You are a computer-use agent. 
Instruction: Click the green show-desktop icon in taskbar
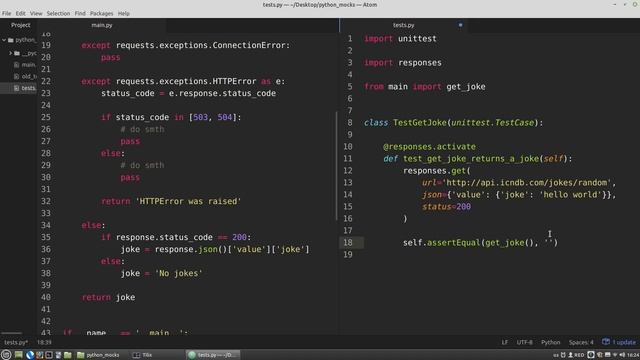coord(19,355)
